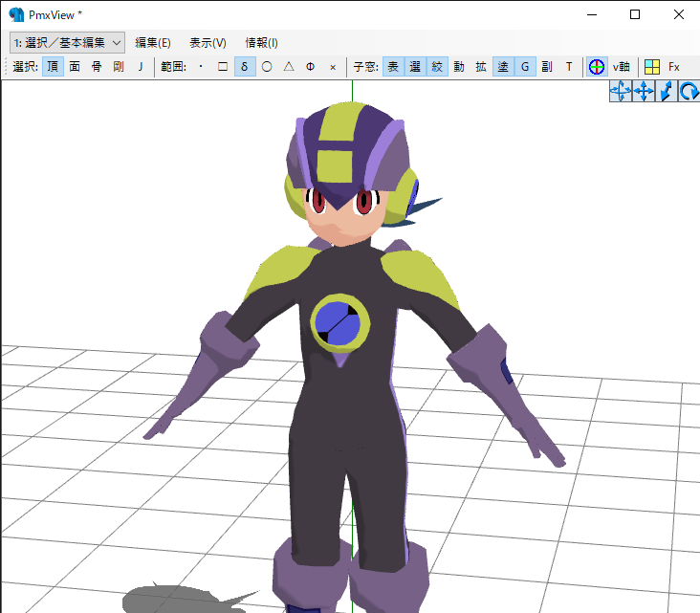
Task: Toggle the T sub-window button
Action: click(x=569, y=67)
